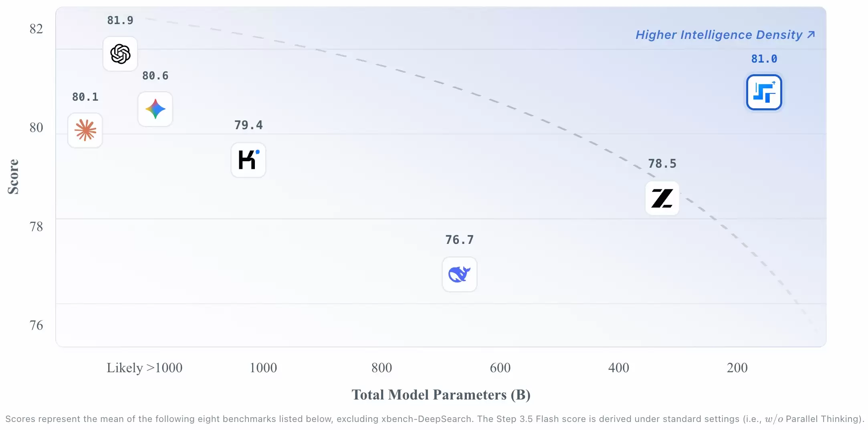Select the 76.7 score label
Screen dimensions: 868x430
click(460, 240)
